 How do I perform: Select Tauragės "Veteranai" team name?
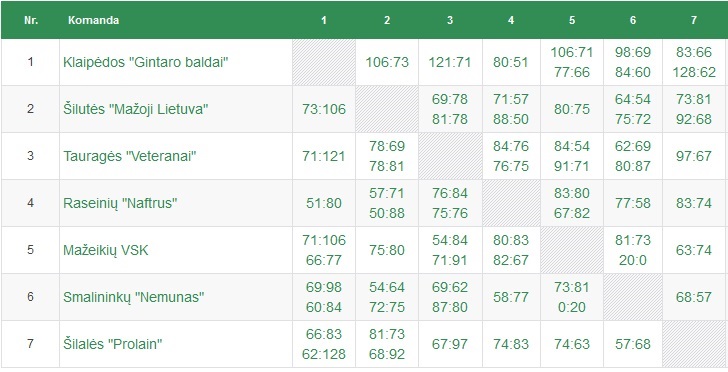130,156
